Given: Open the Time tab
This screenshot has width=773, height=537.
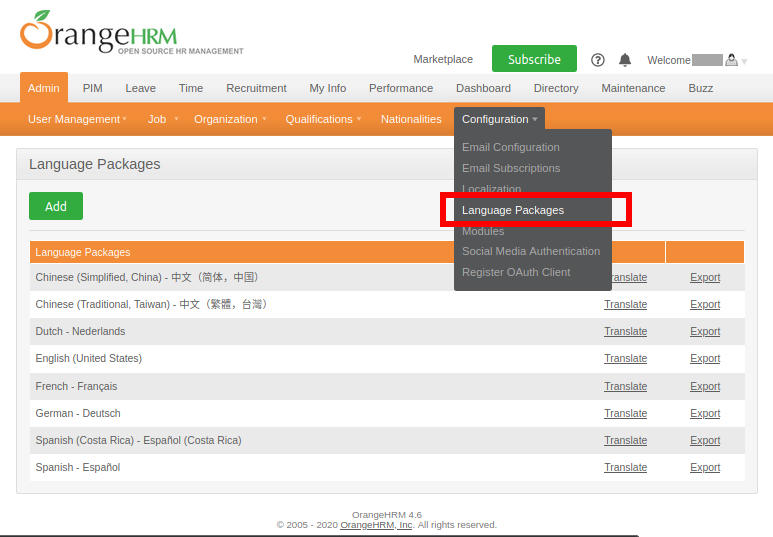Looking at the screenshot, I should [x=191, y=88].
